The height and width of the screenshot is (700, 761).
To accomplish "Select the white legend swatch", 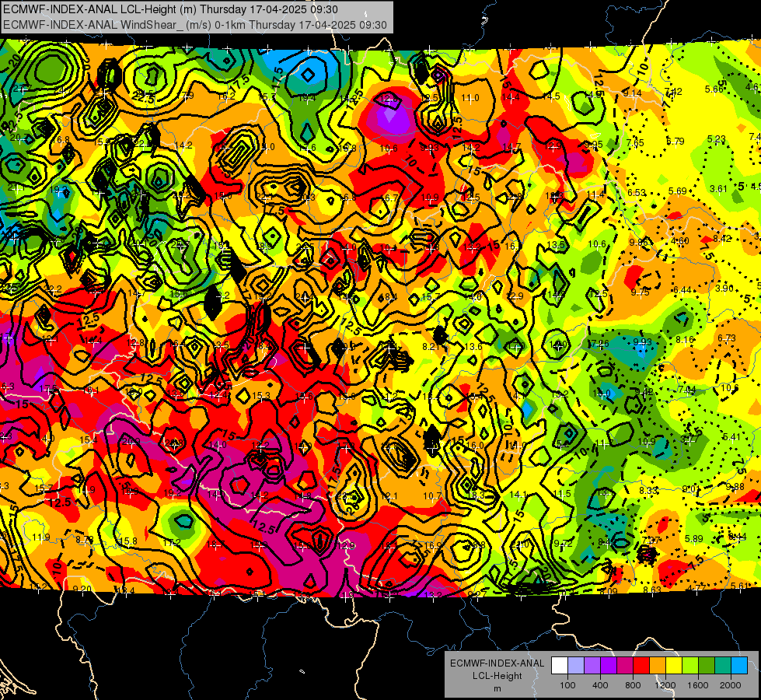I will click(559, 666).
